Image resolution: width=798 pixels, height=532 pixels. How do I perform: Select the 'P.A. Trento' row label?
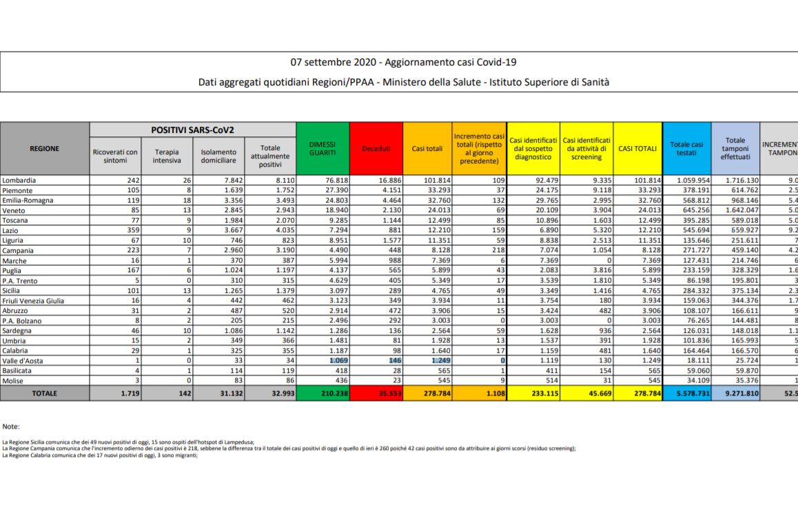click(20, 280)
